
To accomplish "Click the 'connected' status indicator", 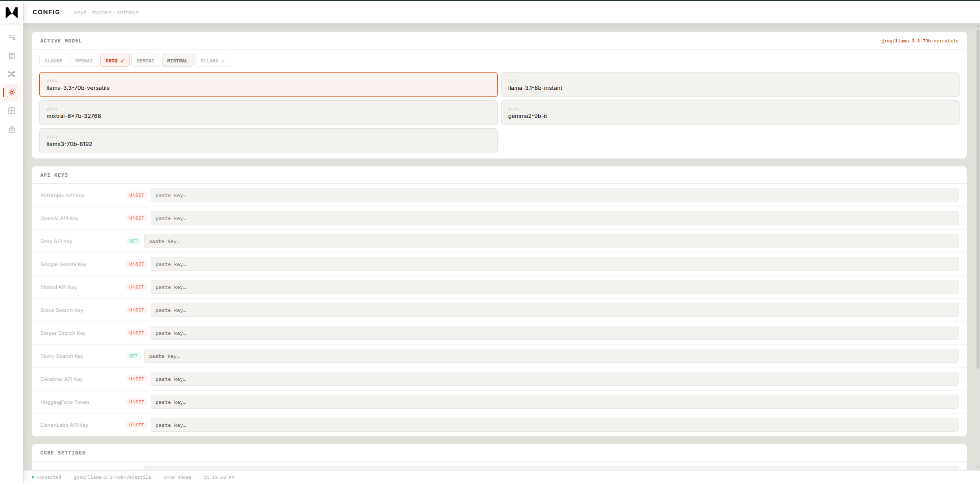I will 46,477.
